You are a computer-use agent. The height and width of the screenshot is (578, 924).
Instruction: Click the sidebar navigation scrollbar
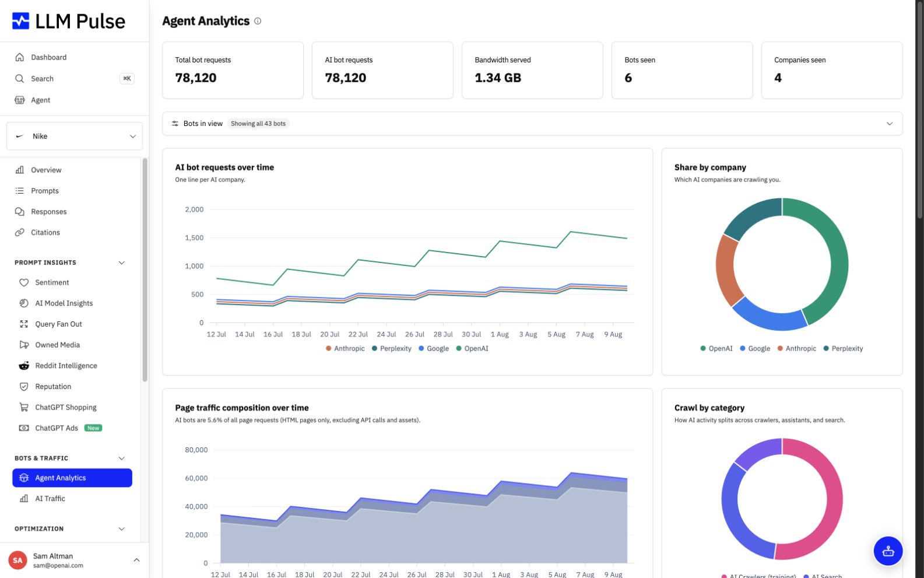(x=145, y=269)
